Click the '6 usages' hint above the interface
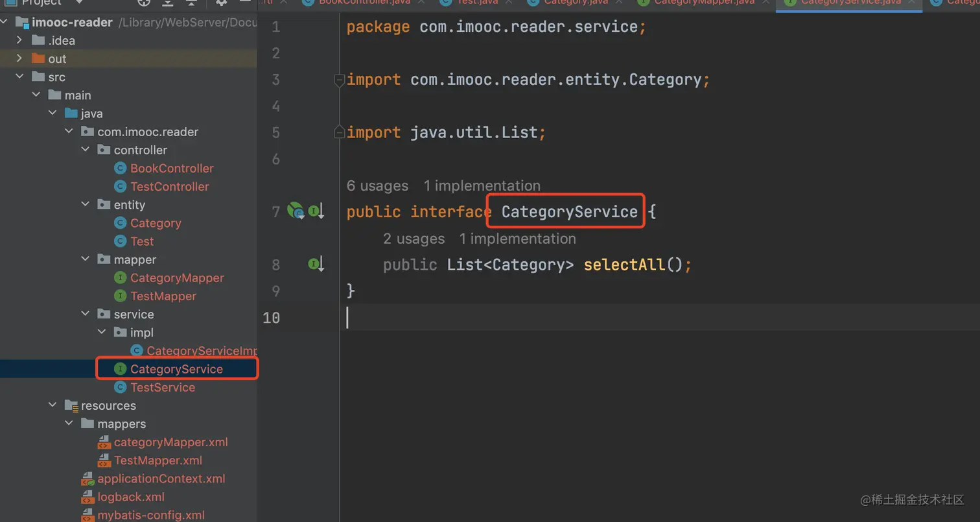The height and width of the screenshot is (522, 980). (x=378, y=186)
